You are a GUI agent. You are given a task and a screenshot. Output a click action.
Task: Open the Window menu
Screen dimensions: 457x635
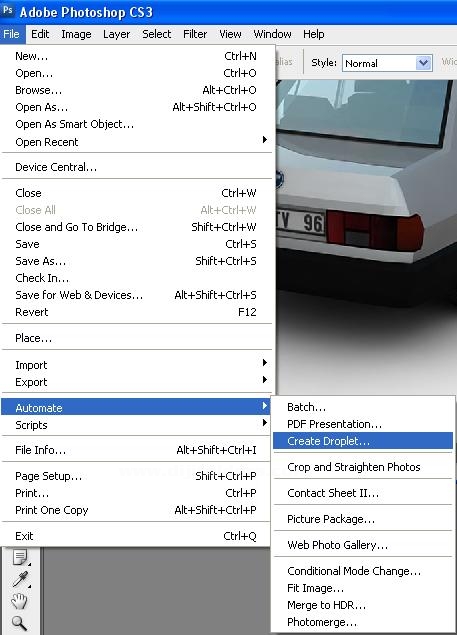[272, 34]
